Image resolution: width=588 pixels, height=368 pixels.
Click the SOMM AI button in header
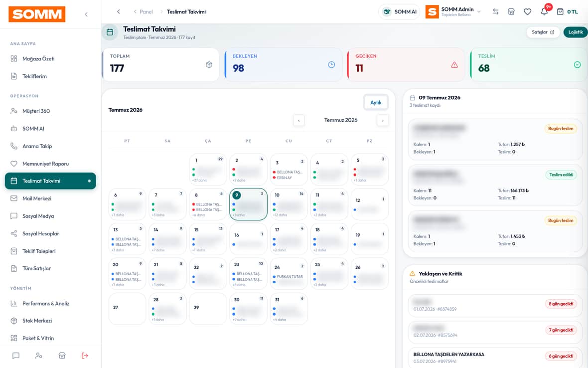point(399,11)
